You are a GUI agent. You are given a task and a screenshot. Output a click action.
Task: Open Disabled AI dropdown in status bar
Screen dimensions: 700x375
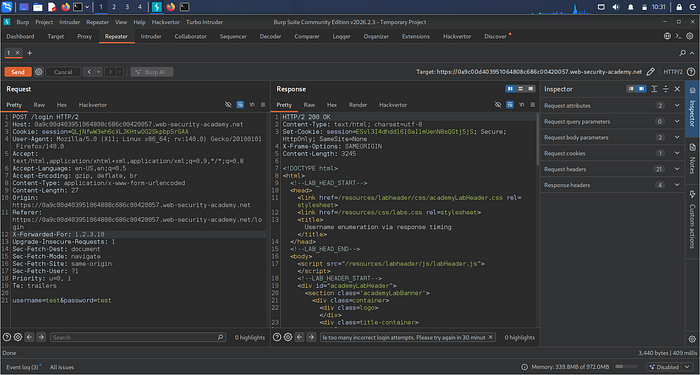[x=670, y=367]
